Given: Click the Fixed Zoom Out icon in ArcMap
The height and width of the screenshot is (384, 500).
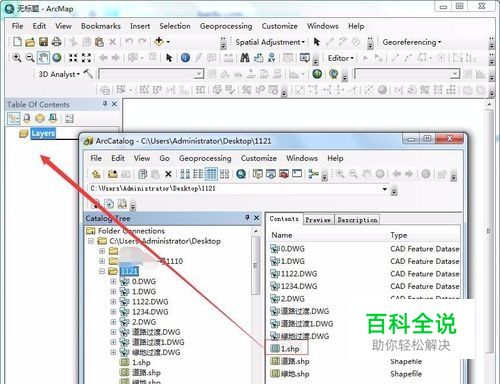Looking at the screenshot, I should [86, 58].
